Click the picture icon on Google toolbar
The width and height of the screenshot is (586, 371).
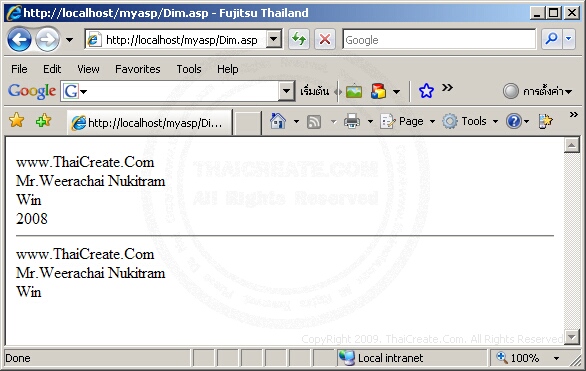click(354, 91)
